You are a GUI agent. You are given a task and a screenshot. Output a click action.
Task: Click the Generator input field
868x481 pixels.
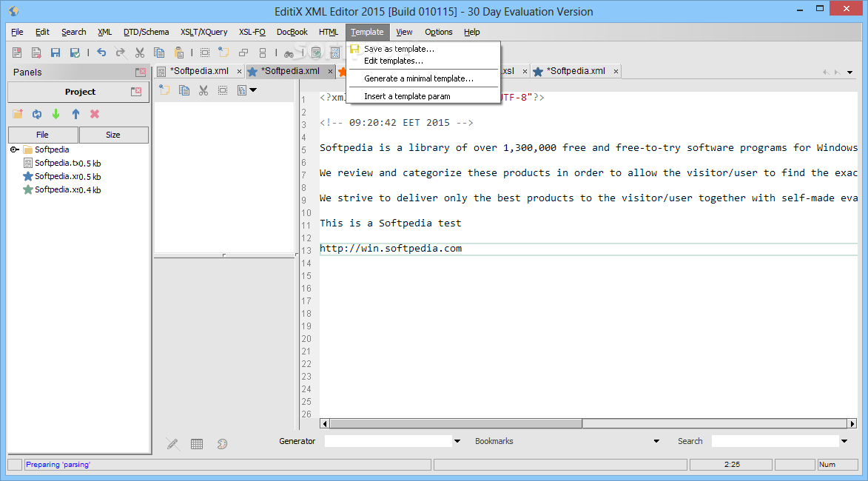pyautogui.click(x=388, y=441)
